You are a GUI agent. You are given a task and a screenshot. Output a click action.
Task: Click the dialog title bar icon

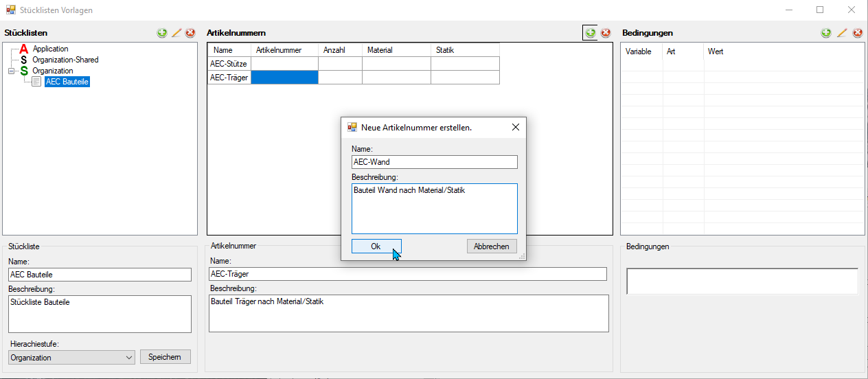[x=352, y=127]
